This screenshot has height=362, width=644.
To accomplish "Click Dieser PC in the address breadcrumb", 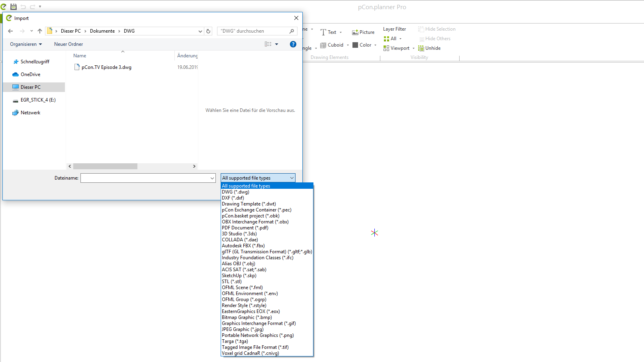I will (70, 31).
